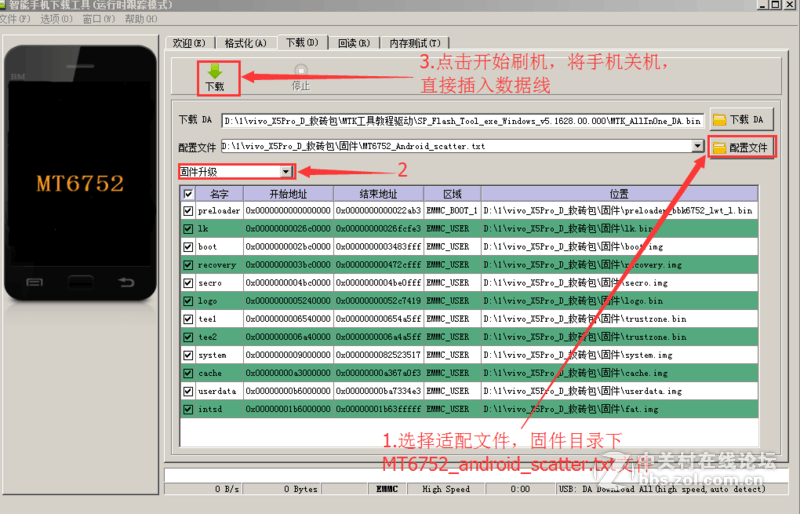Uncheck the preloader partition checkbox
The height and width of the screenshot is (514, 800).
(188, 210)
